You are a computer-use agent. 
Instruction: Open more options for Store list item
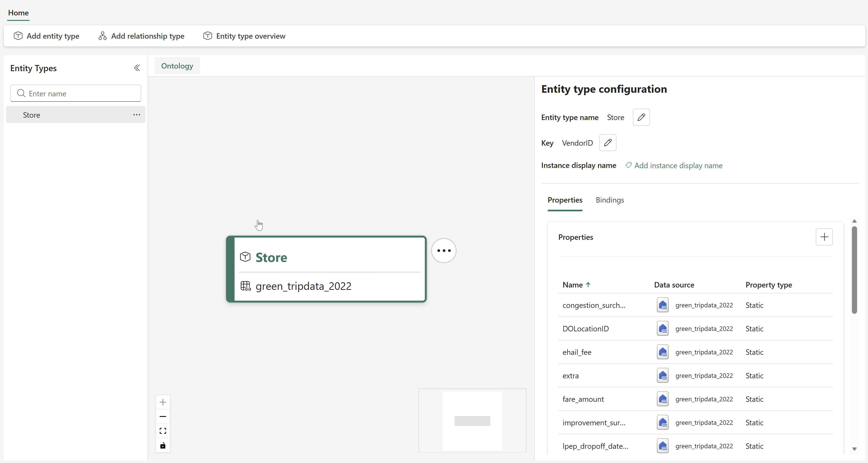pos(136,115)
